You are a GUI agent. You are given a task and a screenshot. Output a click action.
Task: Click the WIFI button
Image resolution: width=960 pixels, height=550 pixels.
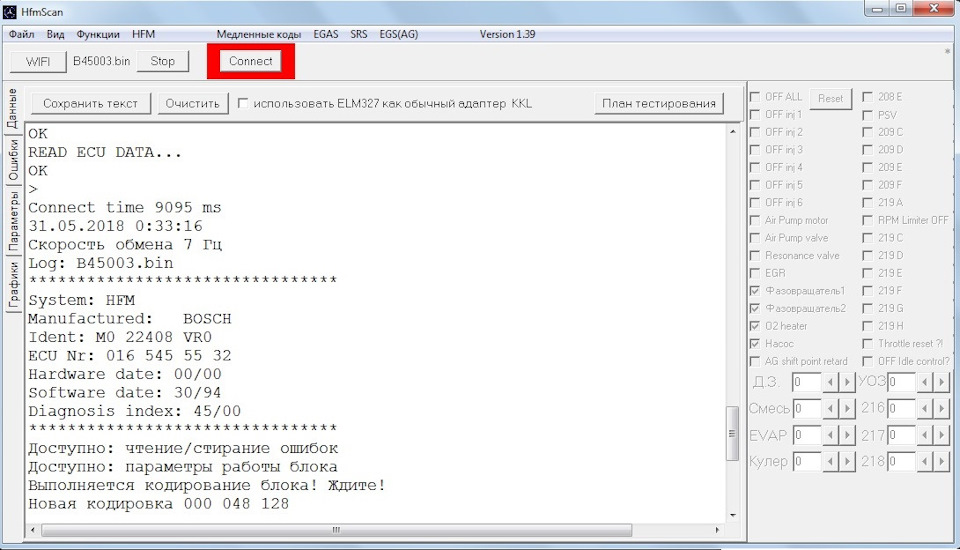click(x=38, y=61)
